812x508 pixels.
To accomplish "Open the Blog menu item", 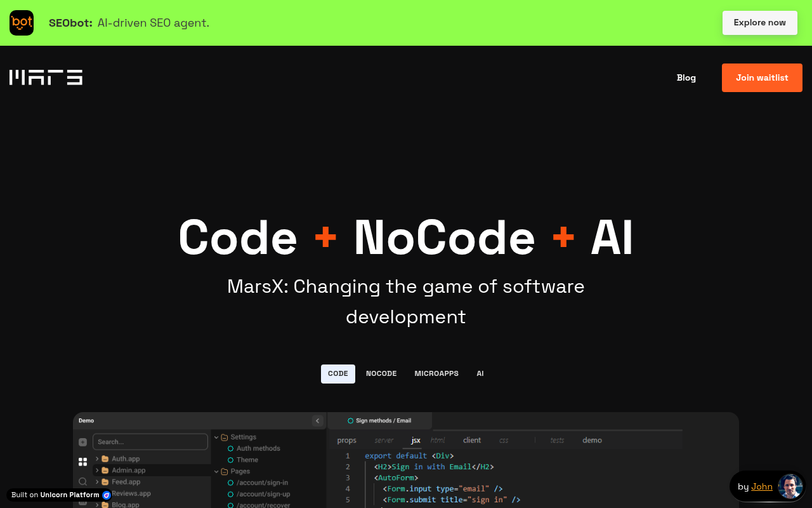I will click(686, 77).
